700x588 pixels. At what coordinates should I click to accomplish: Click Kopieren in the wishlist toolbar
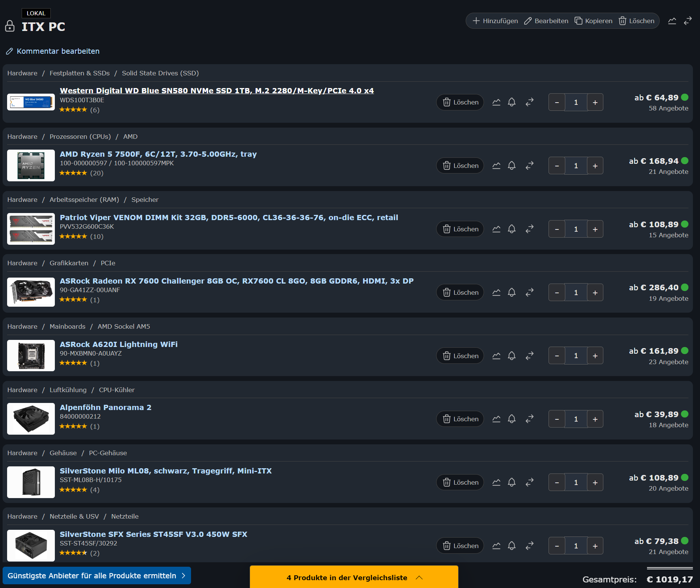click(x=594, y=21)
